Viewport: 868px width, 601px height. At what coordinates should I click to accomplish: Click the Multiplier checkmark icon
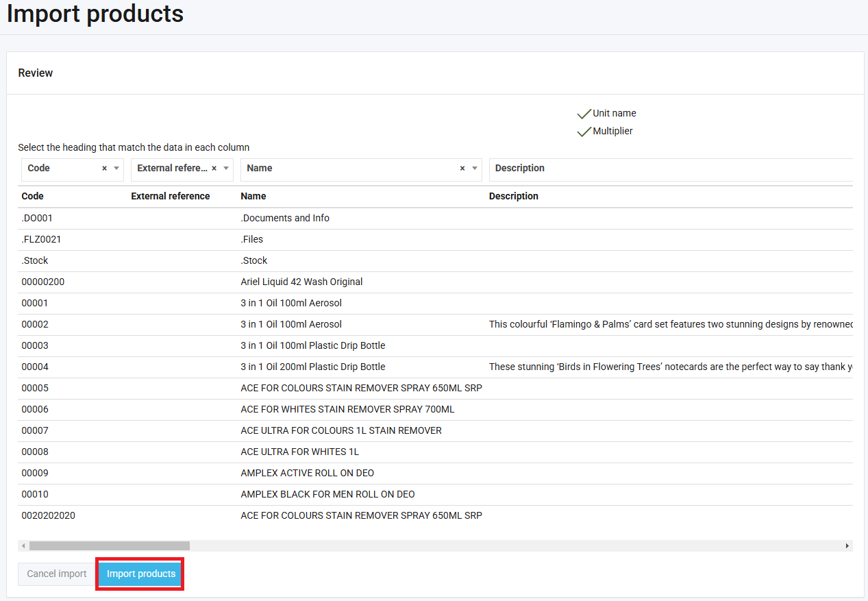[x=584, y=132]
